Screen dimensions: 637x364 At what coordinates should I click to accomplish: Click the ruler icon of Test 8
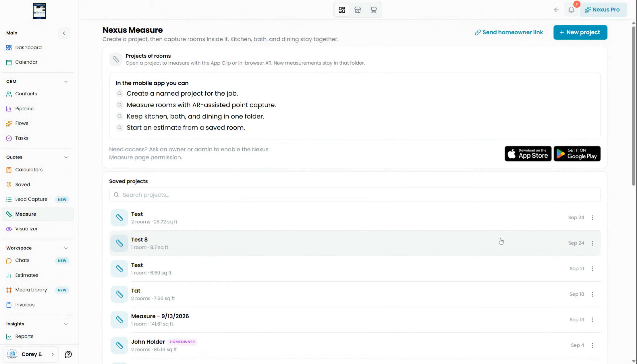[x=119, y=243]
